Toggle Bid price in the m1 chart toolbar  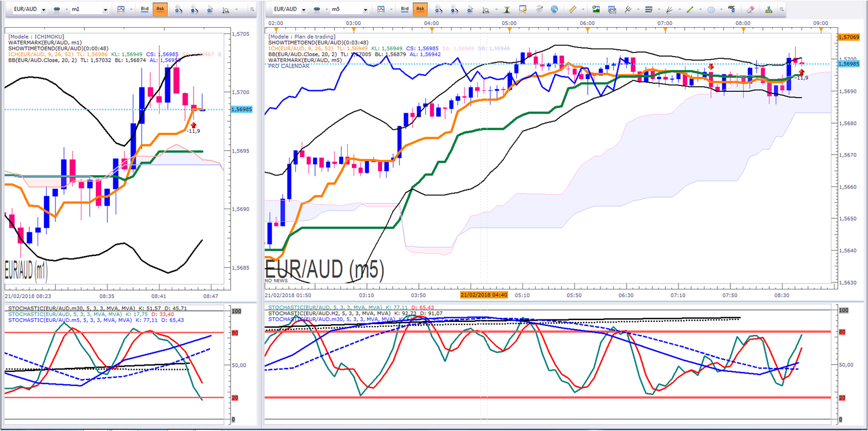coord(144,9)
